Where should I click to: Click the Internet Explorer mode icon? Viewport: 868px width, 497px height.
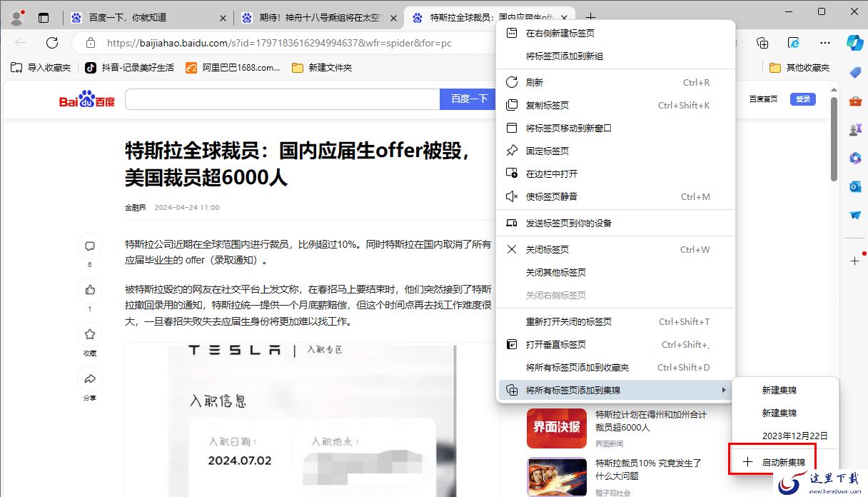[x=793, y=43]
